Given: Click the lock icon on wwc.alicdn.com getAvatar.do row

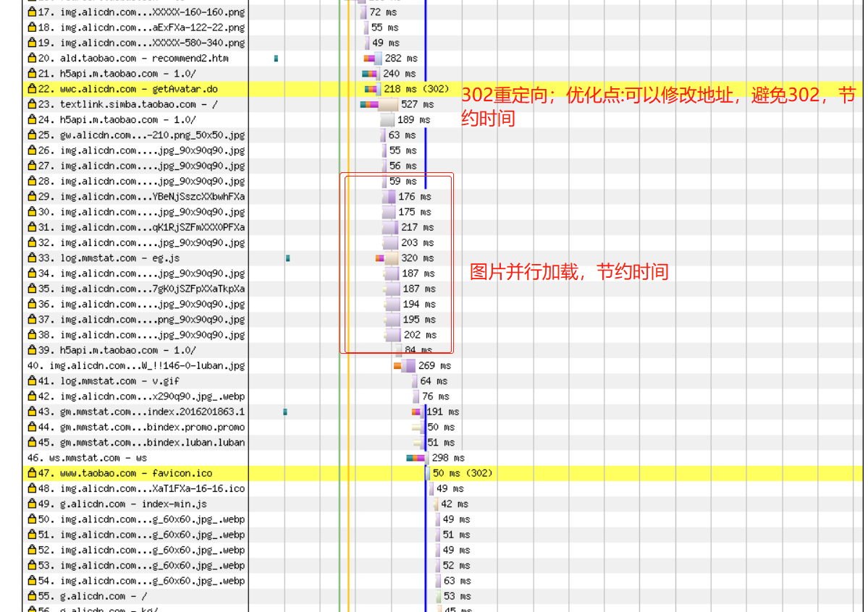Looking at the screenshot, I should (32, 88).
